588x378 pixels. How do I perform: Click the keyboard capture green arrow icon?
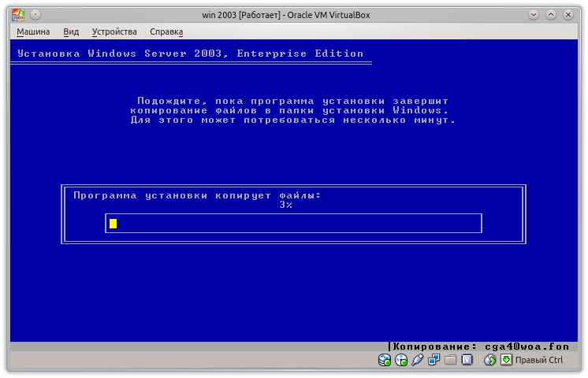(x=507, y=360)
